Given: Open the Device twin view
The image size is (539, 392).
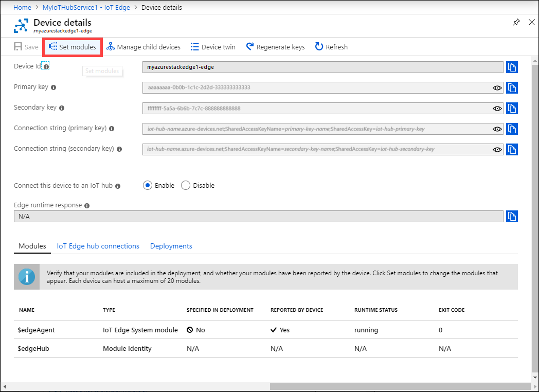Looking at the screenshot, I should point(213,47).
